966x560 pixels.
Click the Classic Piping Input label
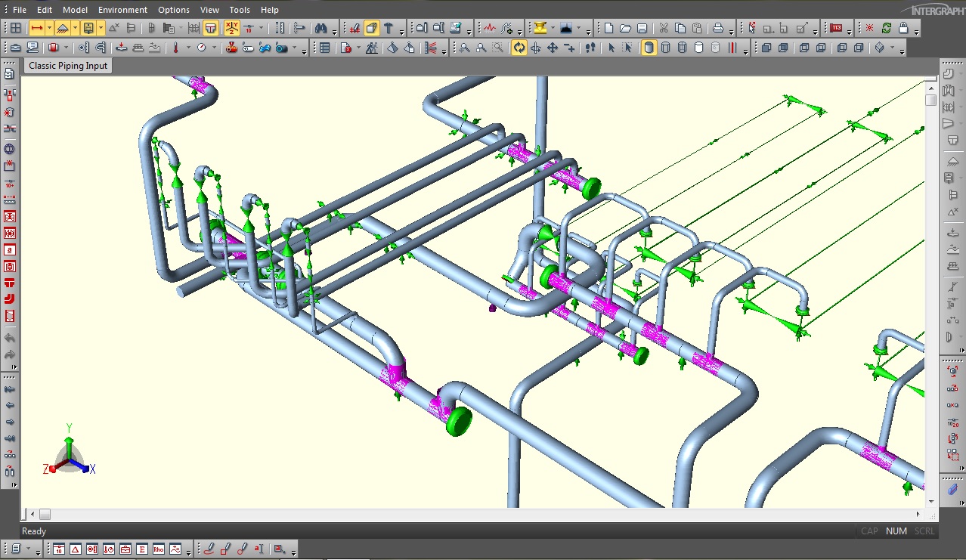(x=68, y=66)
